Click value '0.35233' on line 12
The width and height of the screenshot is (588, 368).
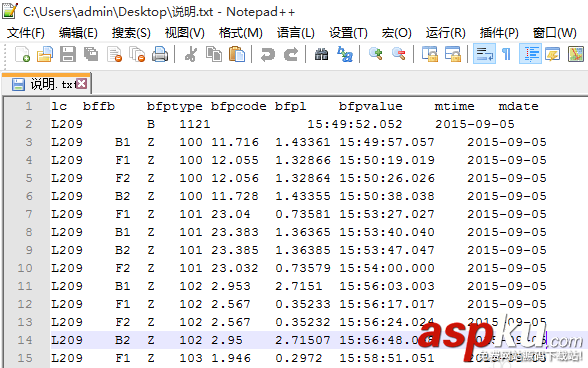303,304
